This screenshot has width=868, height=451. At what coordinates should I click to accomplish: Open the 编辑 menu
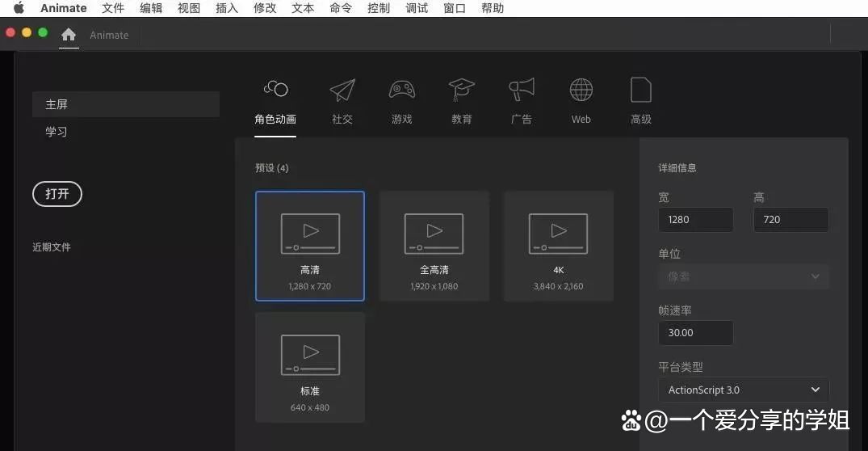(151, 8)
